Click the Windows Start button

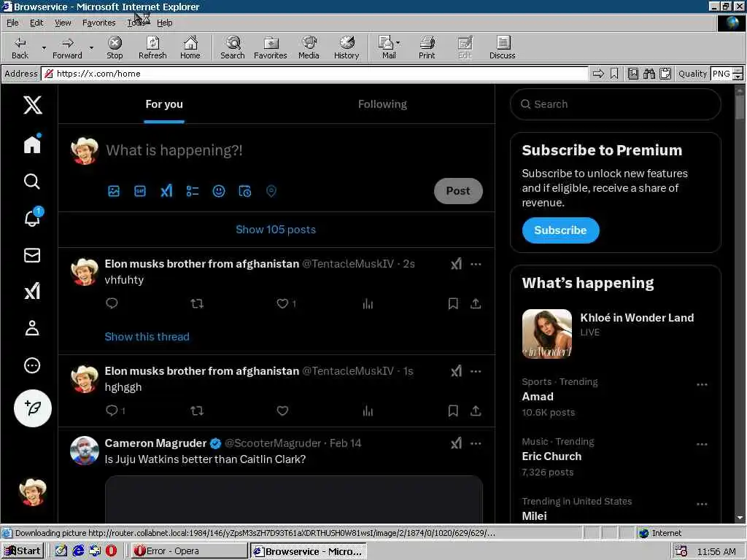coord(23,551)
